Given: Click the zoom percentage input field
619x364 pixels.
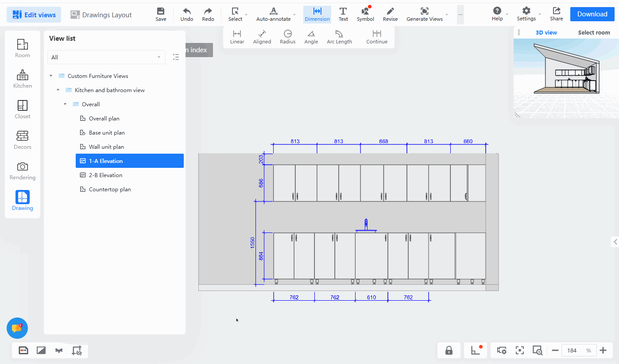Looking at the screenshot, I should click(578, 350).
